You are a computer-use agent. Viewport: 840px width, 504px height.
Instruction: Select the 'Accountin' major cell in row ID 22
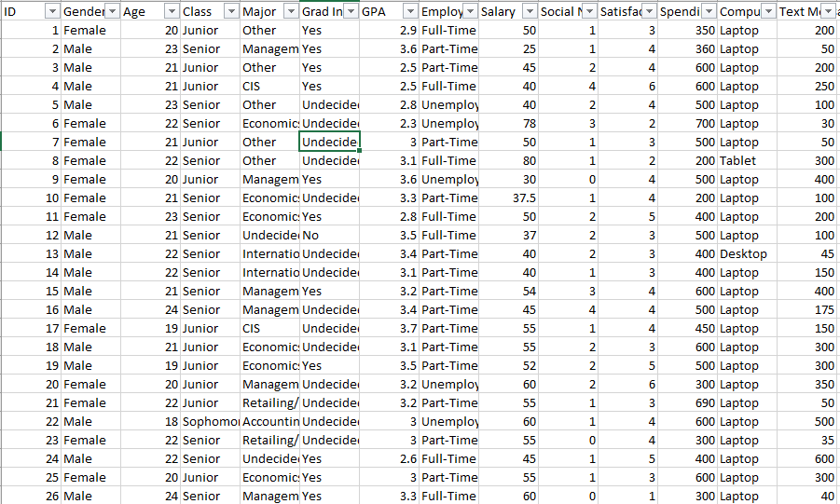click(269, 421)
